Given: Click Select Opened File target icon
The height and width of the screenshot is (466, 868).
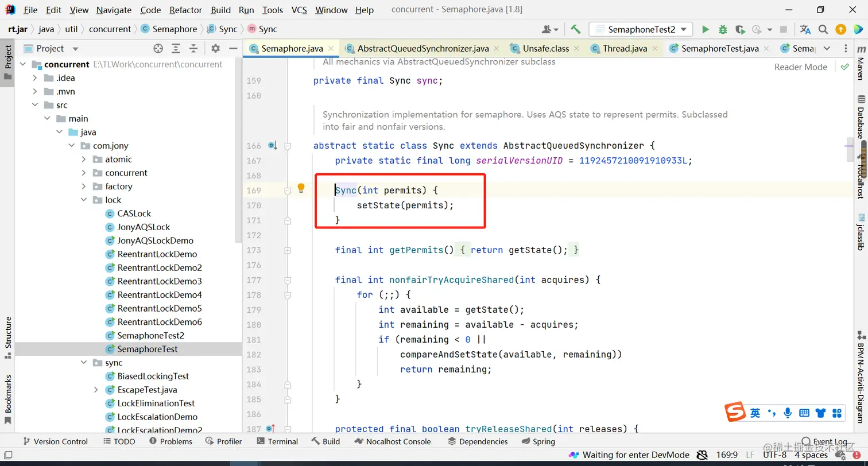Looking at the screenshot, I should [158, 49].
